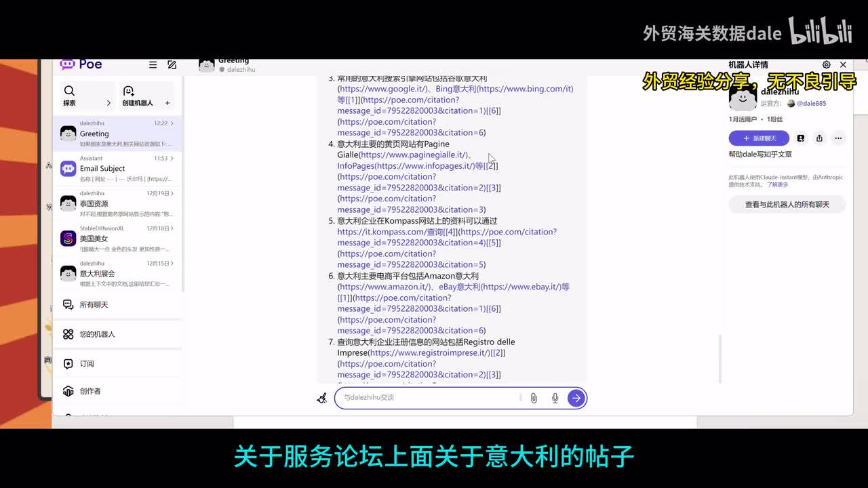Go to 订阅 in the sidebar

tap(87, 364)
